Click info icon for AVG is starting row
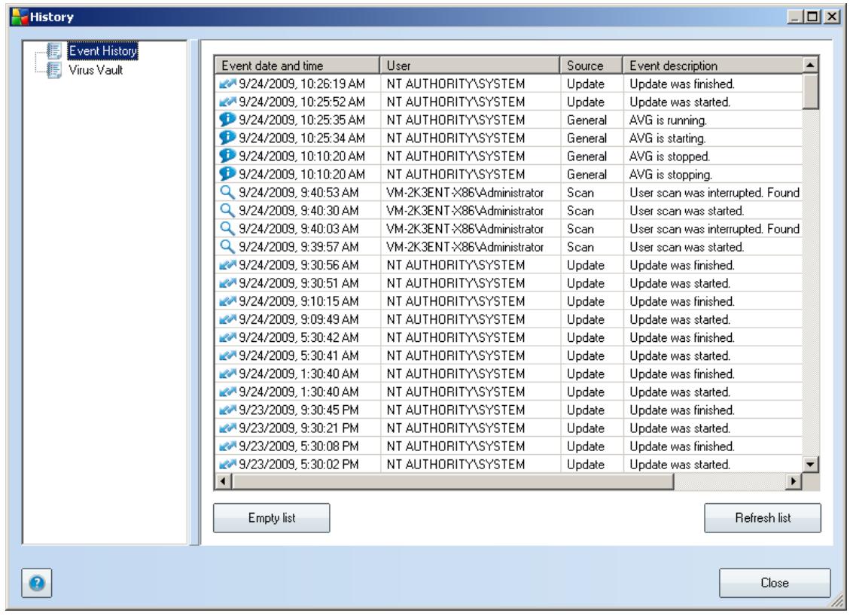This screenshot has width=850, height=616. [x=227, y=138]
